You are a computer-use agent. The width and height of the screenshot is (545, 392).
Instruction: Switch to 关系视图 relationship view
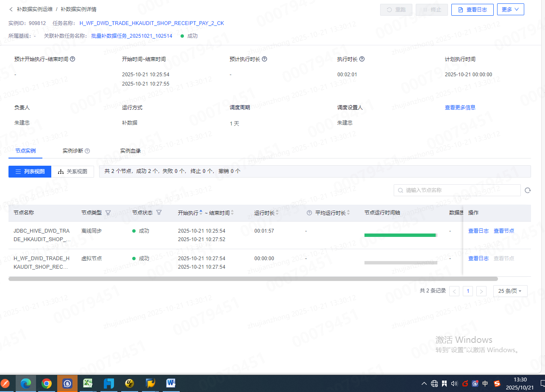coord(73,172)
